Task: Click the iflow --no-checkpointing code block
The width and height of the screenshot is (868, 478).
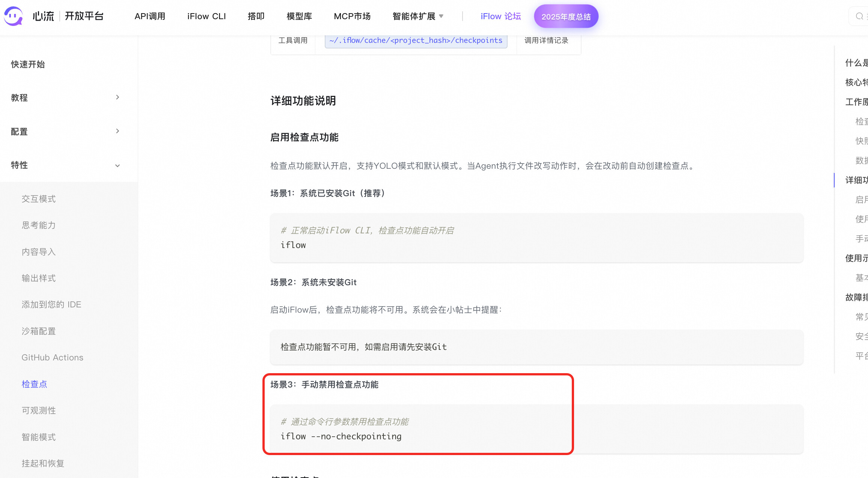Action: [x=341, y=436]
